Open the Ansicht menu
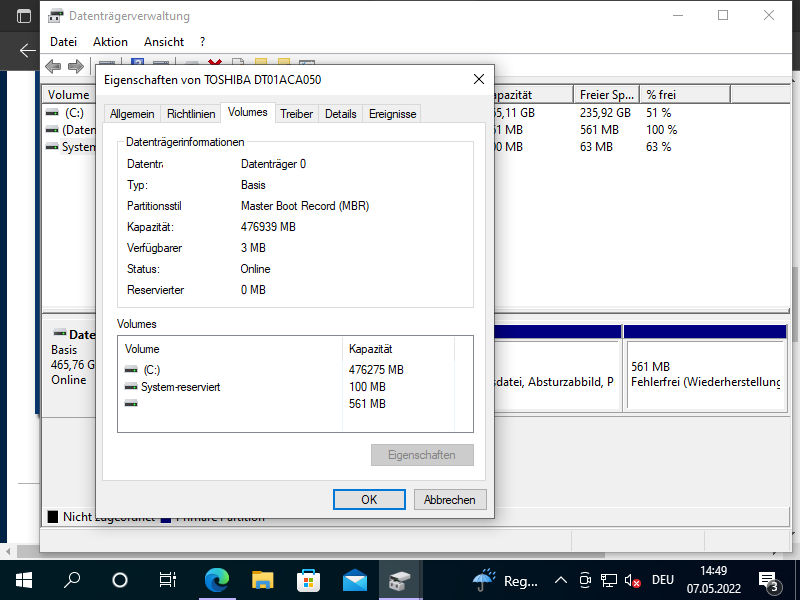 pyautogui.click(x=164, y=42)
